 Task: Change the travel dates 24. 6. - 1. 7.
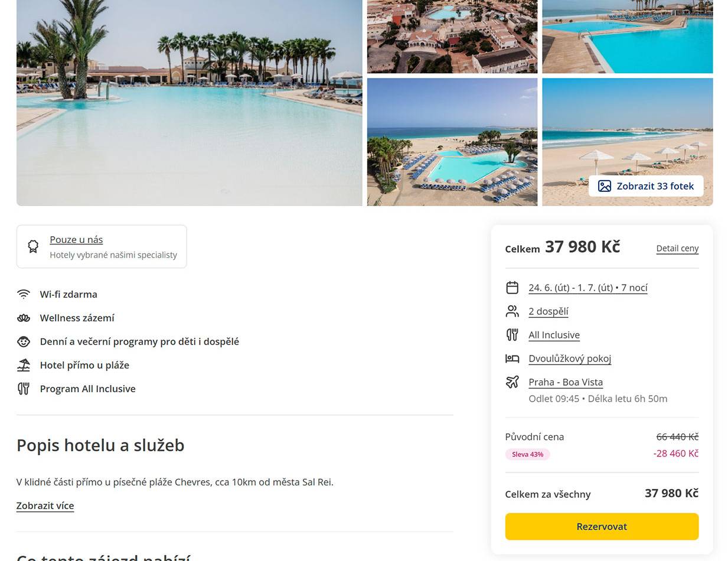click(x=587, y=288)
